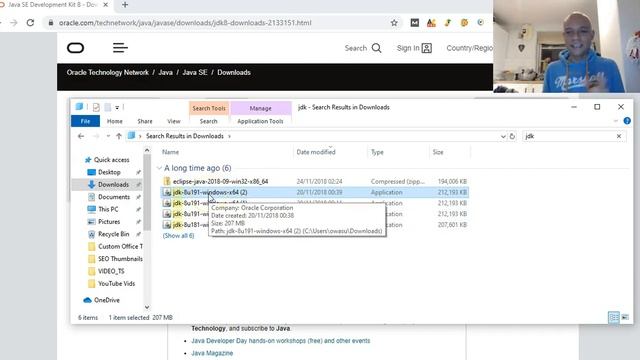Open Downloads in navigation pane
The image size is (640, 360).
point(113,184)
